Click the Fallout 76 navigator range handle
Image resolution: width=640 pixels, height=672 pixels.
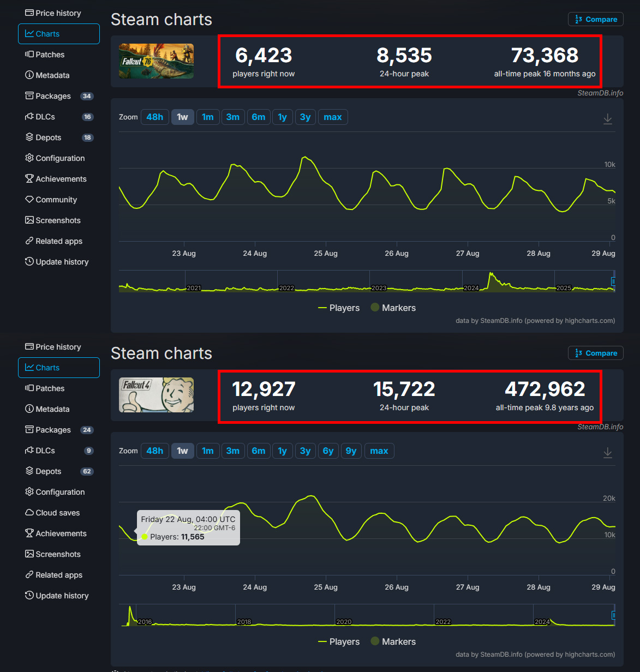613,281
